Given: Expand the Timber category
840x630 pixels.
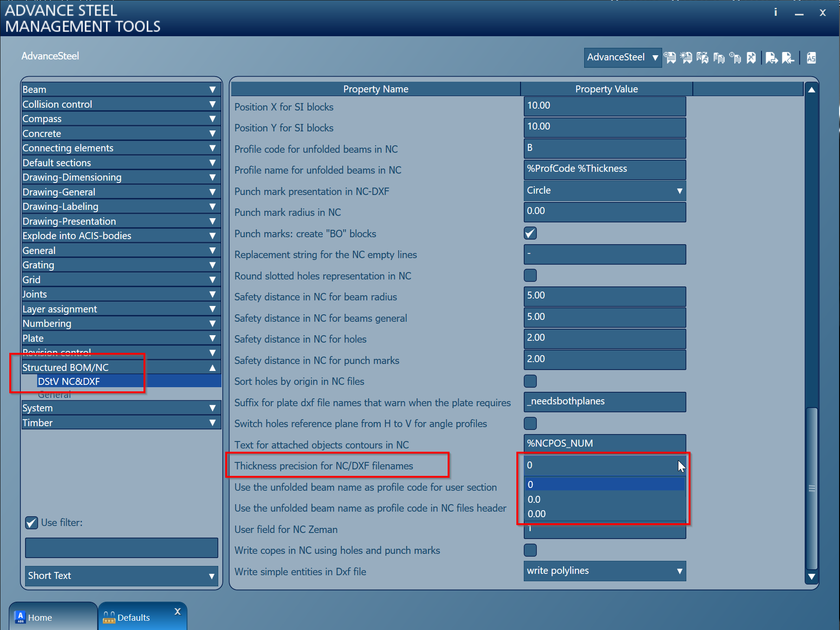Looking at the screenshot, I should click(121, 422).
